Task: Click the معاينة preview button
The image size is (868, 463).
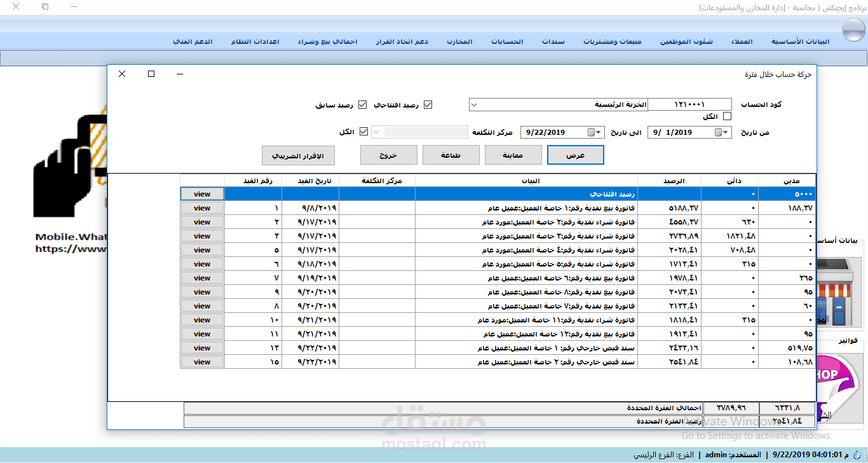Action: 513,155
